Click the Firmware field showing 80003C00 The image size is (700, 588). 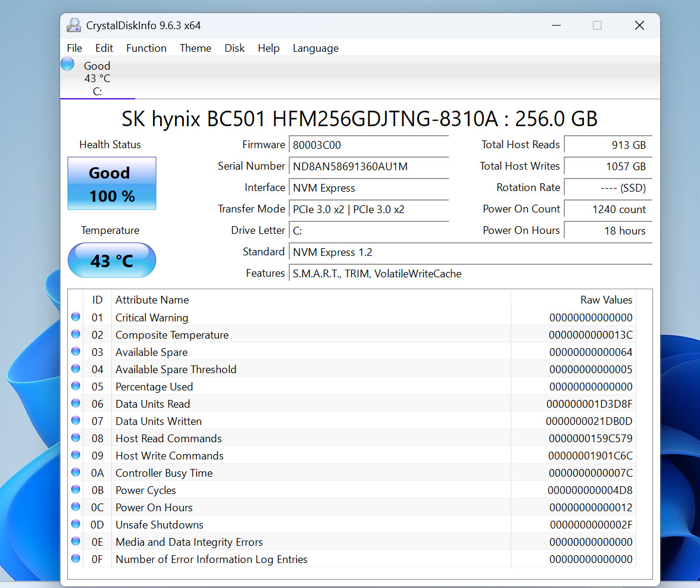(x=369, y=145)
